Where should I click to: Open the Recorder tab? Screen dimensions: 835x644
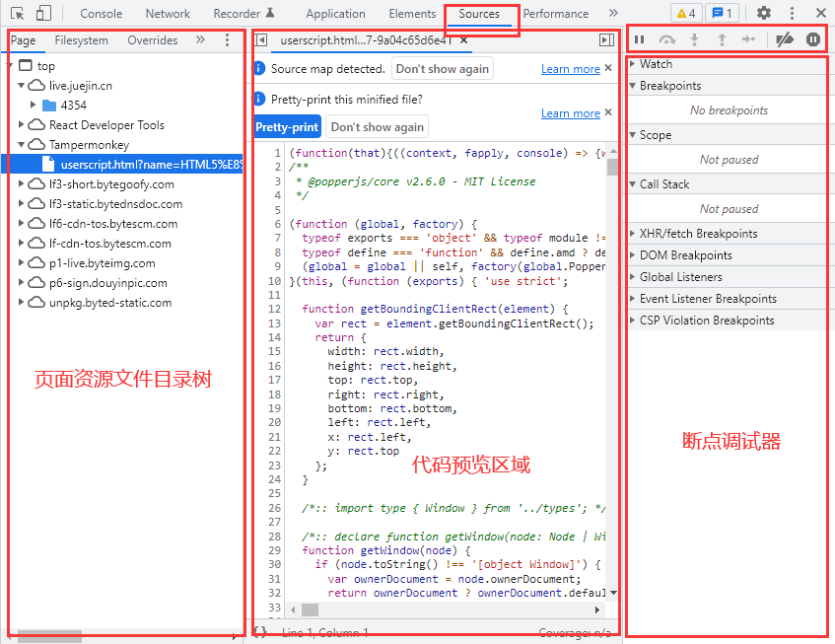pos(244,14)
